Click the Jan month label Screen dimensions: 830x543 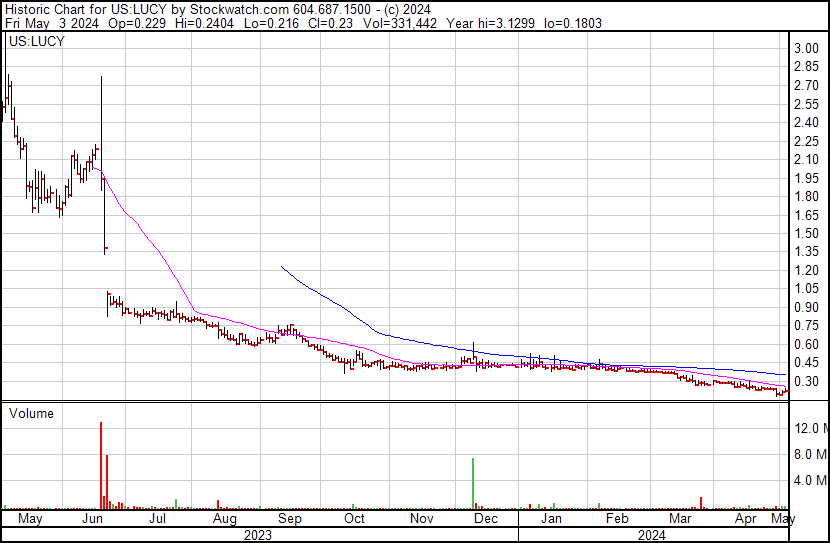point(551,518)
